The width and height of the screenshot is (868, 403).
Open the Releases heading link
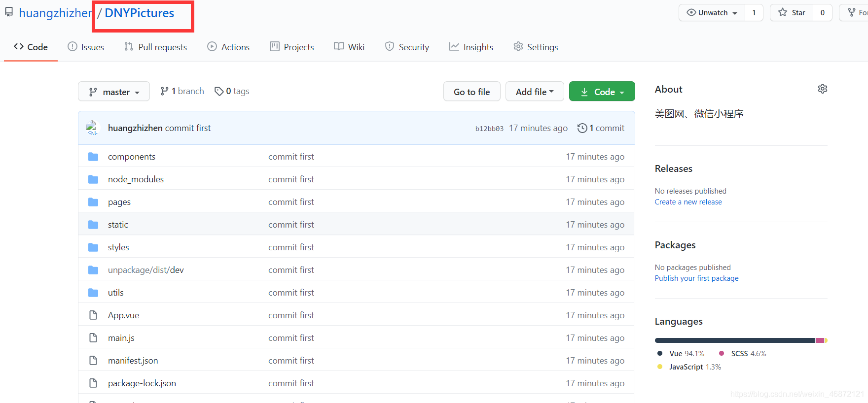click(673, 168)
